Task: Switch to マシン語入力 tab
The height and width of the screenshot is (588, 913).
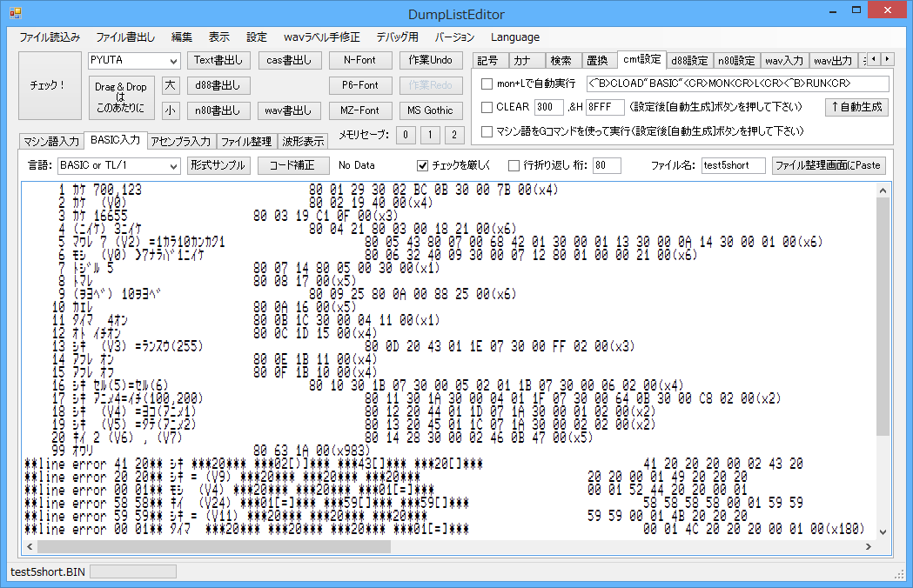Action: (x=51, y=142)
